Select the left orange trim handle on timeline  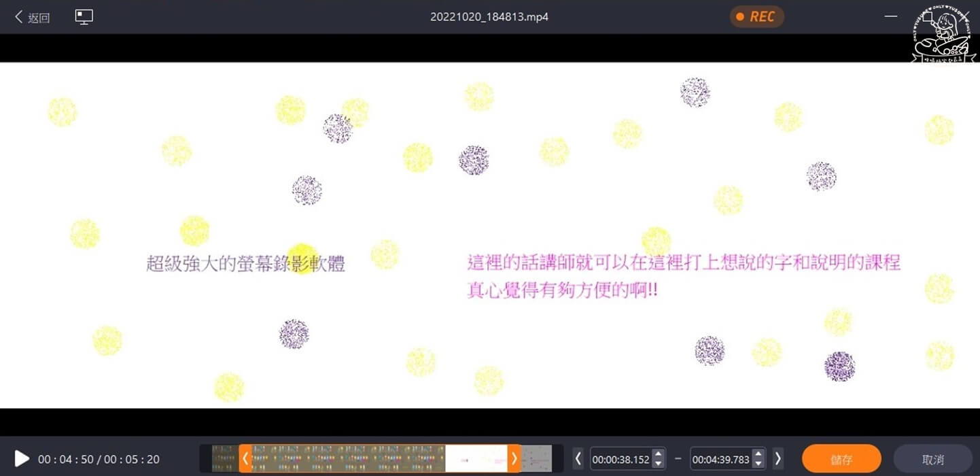point(245,458)
